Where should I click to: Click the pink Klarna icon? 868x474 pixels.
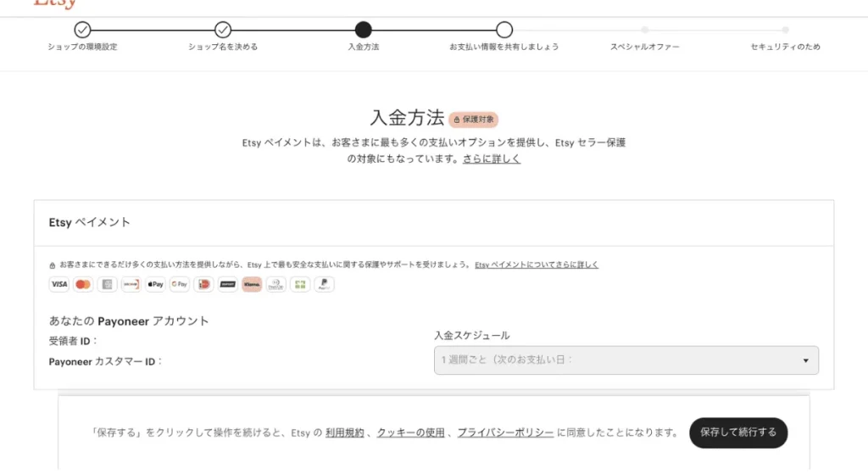(x=252, y=284)
